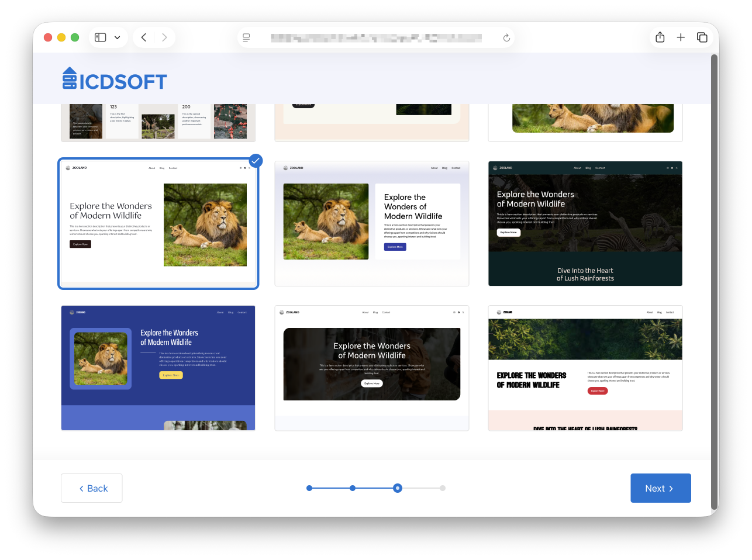Uncheck the selected white lion template checkmark
The height and width of the screenshot is (560, 752).
[256, 161]
